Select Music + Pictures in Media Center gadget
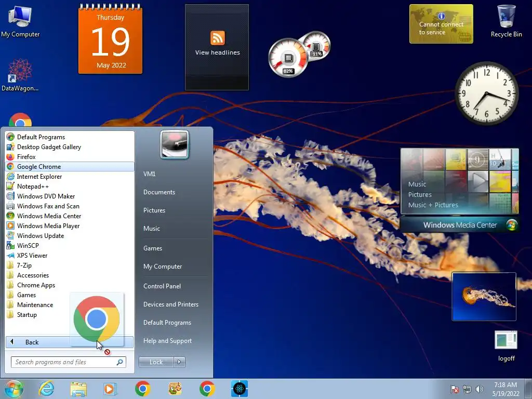The image size is (532, 399). (433, 205)
